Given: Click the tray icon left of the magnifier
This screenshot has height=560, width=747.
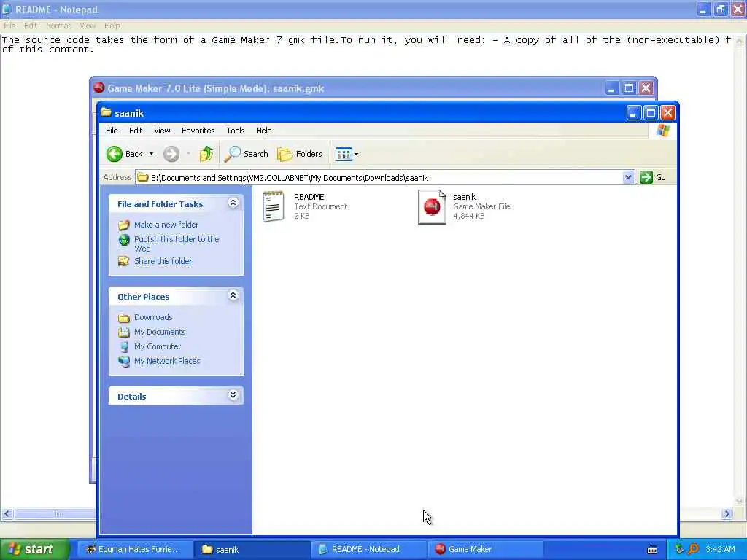Looking at the screenshot, I should [x=679, y=549].
